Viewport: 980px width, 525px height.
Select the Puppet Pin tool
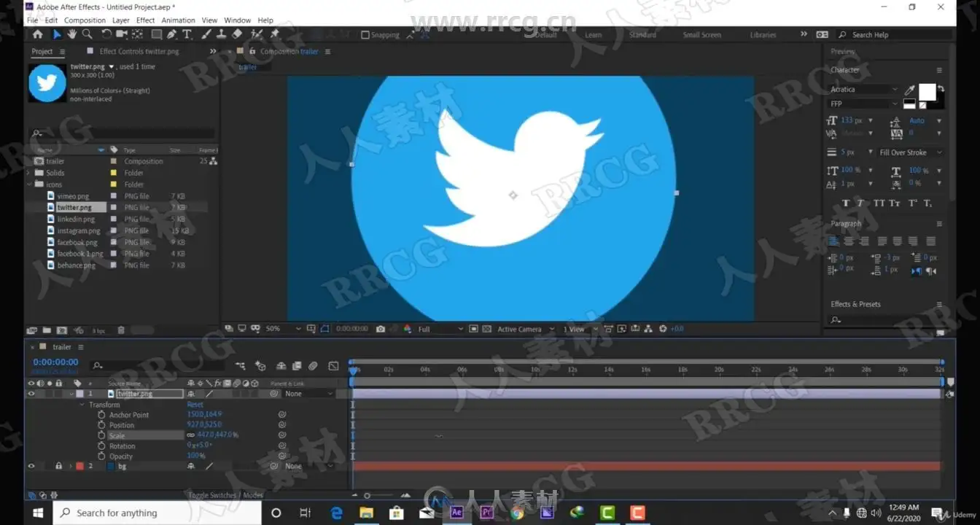coord(274,34)
